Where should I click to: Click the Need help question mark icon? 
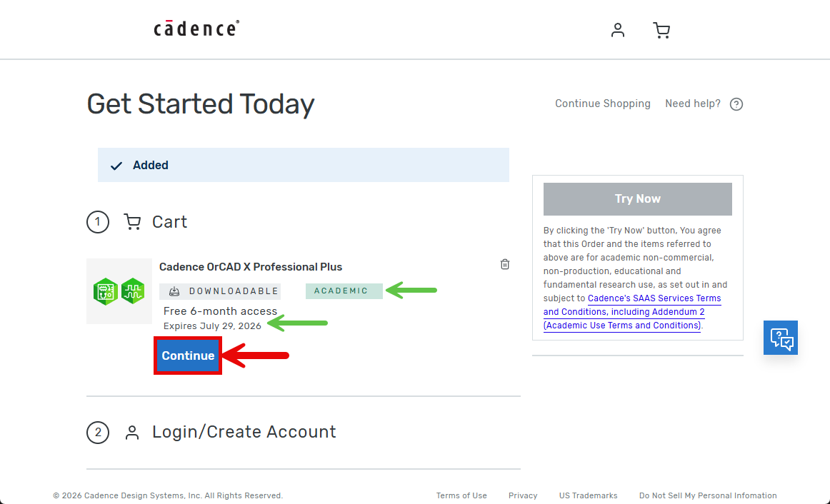736,104
